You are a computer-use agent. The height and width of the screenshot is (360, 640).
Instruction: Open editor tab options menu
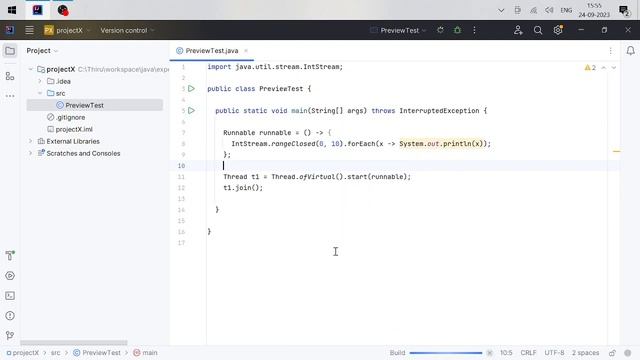pos(611,51)
